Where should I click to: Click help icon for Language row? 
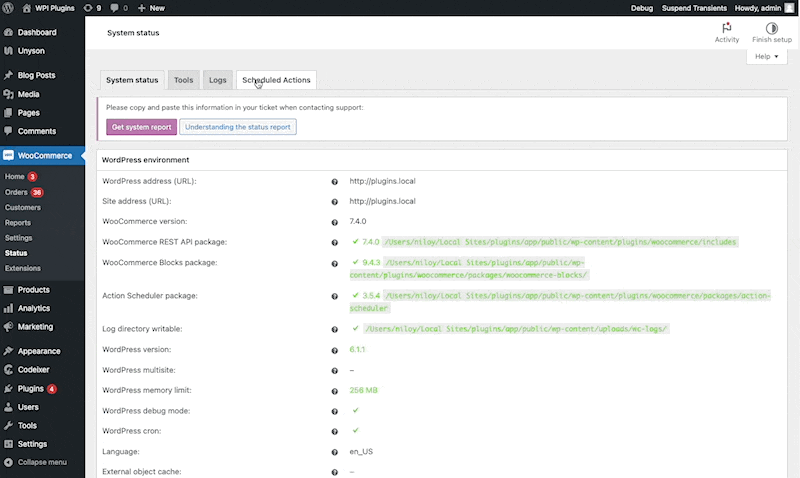335,452
